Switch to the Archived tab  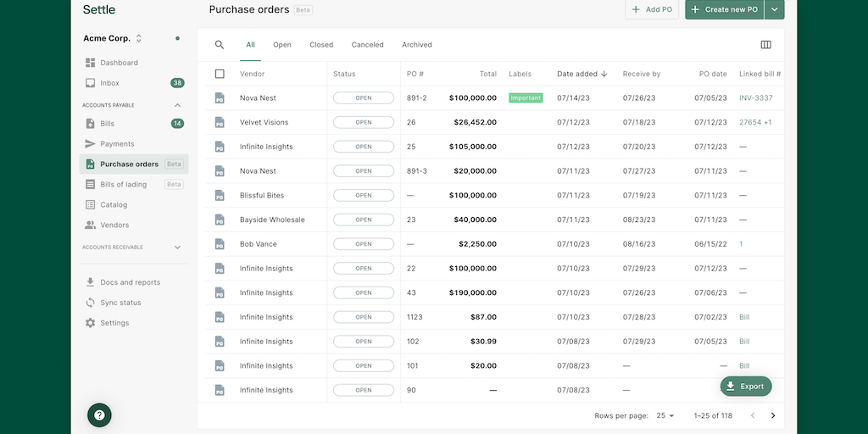click(416, 45)
